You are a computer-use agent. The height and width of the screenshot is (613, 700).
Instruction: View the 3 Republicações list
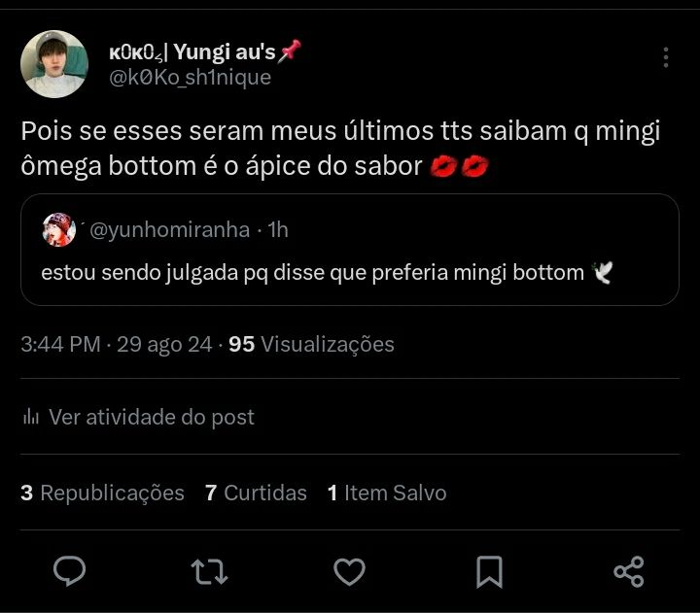click(x=102, y=494)
